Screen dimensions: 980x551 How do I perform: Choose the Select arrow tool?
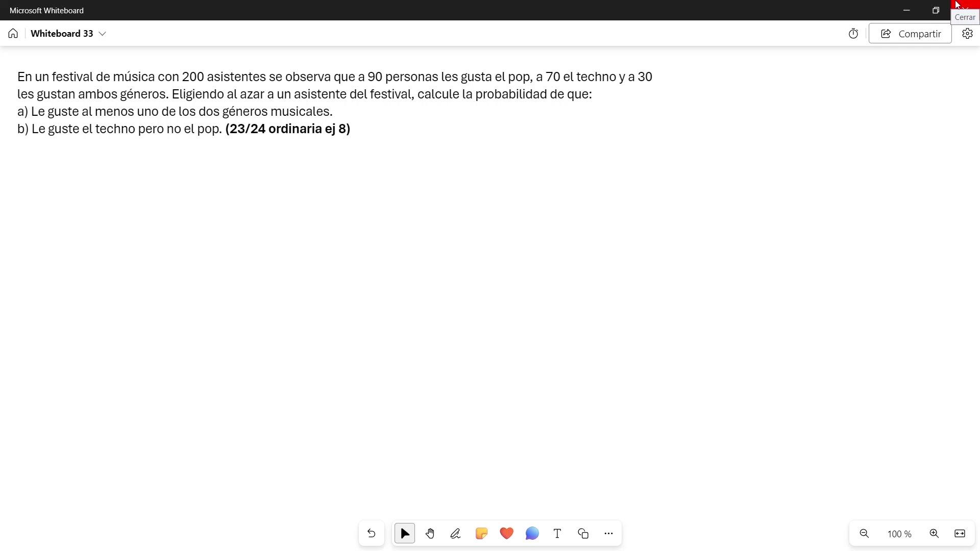click(405, 534)
